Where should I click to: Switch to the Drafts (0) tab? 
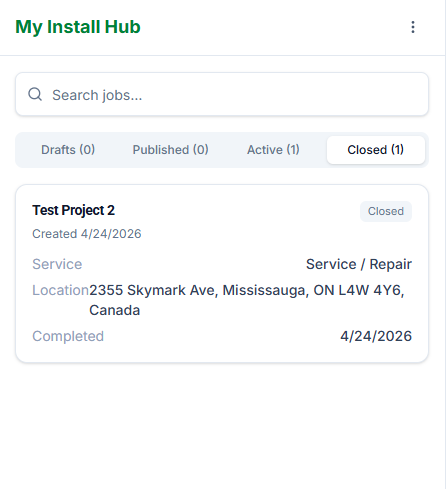(x=68, y=150)
